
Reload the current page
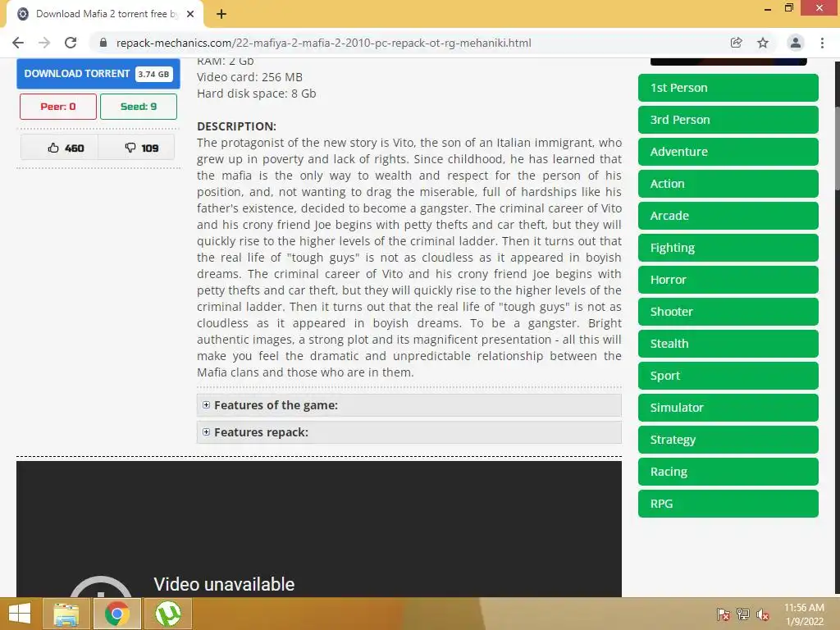tap(71, 43)
